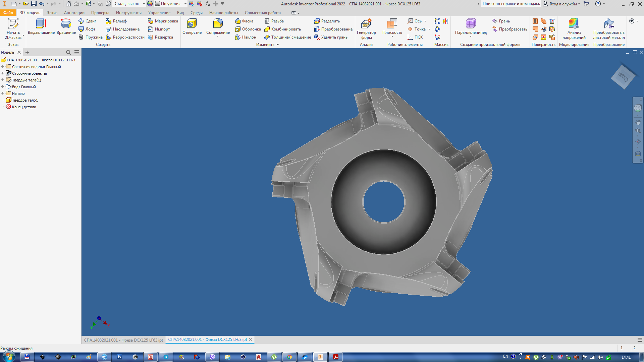The image size is (644, 362).
Task: Click the ViewCube in the viewport
Action: [623, 77]
